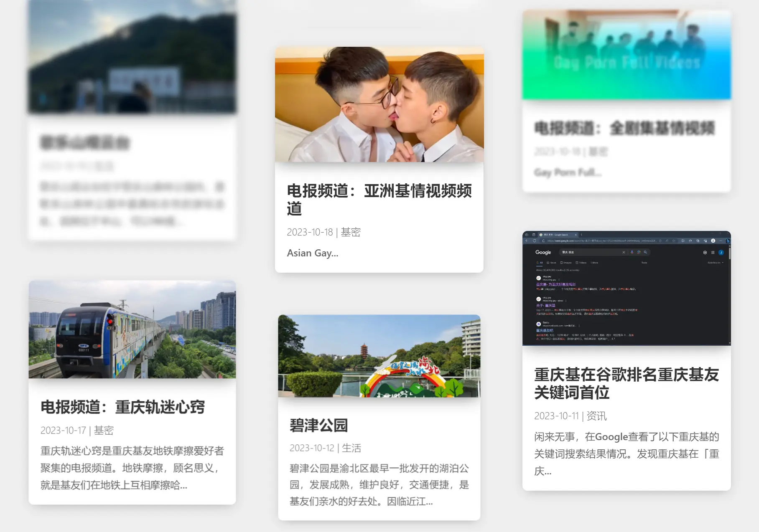Click the 基密 category label under 电报频道：重庆轨迷心窍
The width and height of the screenshot is (759, 532).
tap(104, 431)
